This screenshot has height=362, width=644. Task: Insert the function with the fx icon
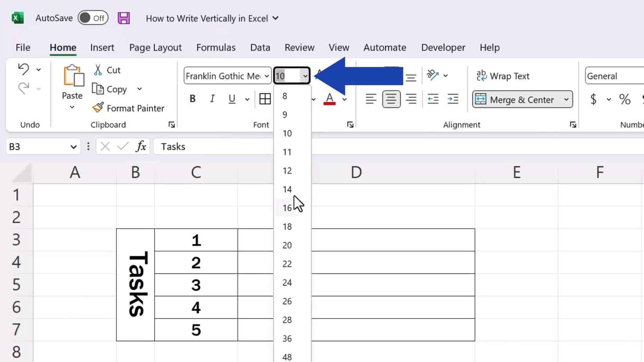click(x=141, y=146)
